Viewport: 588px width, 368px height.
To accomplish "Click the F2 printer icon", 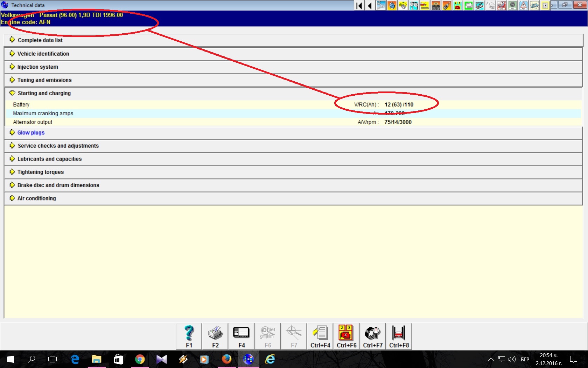I will (215, 336).
